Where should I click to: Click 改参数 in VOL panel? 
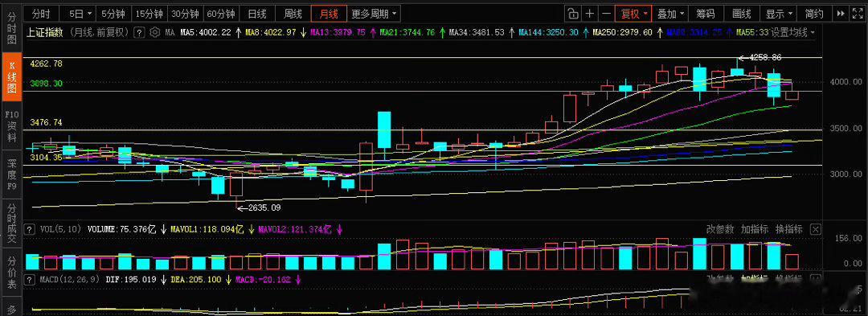(x=720, y=229)
